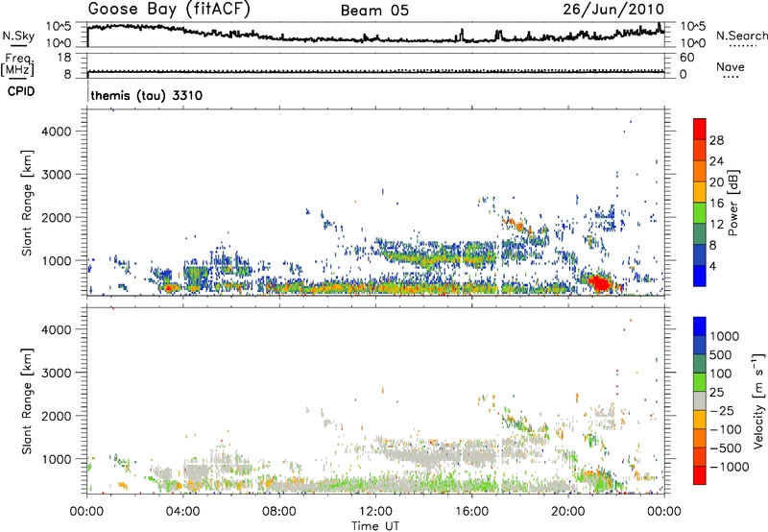Click 'Slant Range [km]' beside the power panel

tap(27, 203)
